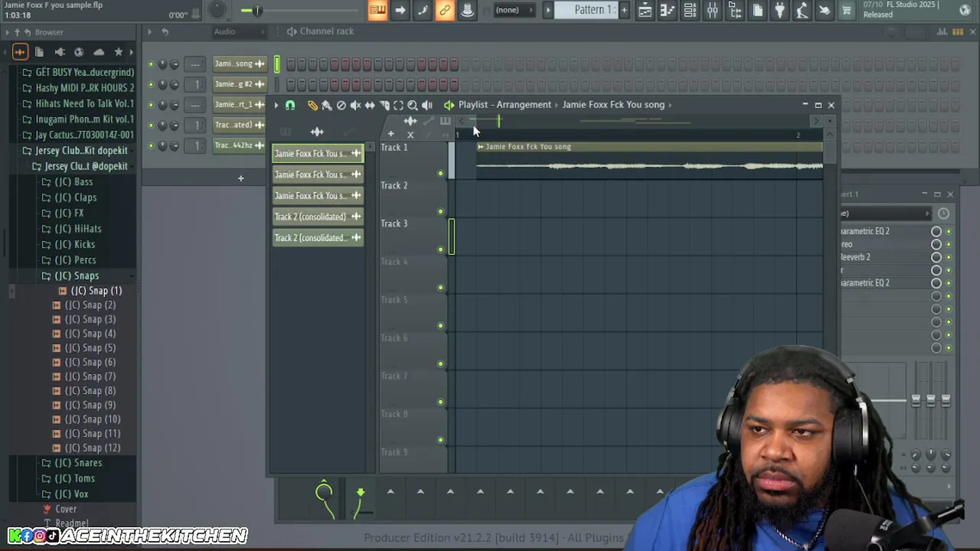
Task: Select the Draw pencil tool in Playlist
Action: coord(312,105)
